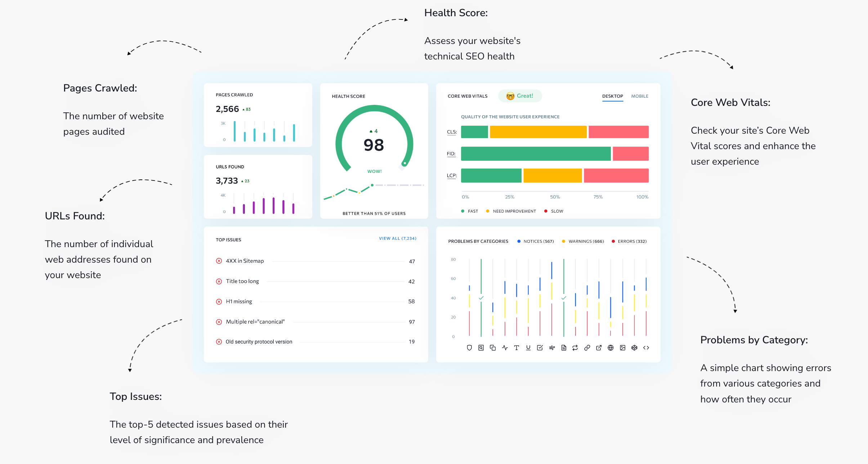Toggle the Fast legend item

470,211
